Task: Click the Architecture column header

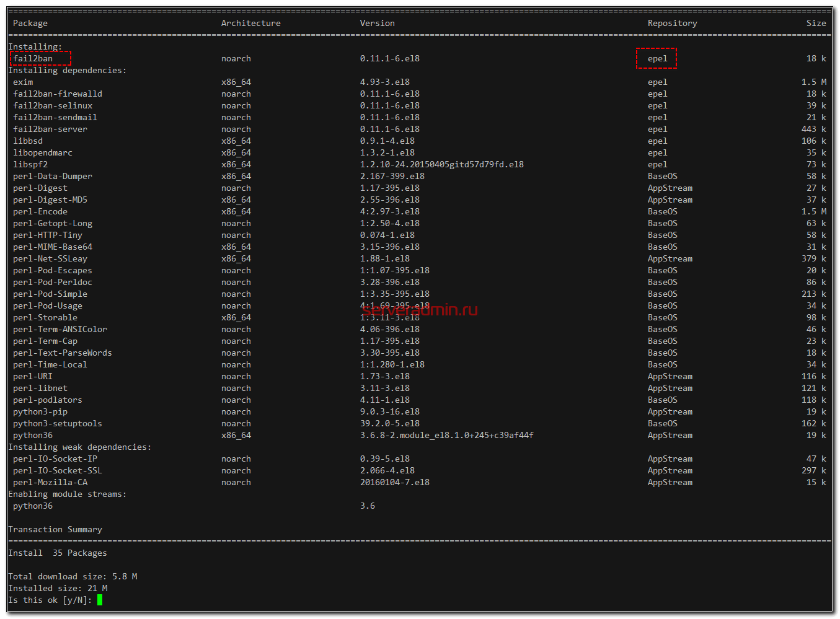Action: coord(250,23)
